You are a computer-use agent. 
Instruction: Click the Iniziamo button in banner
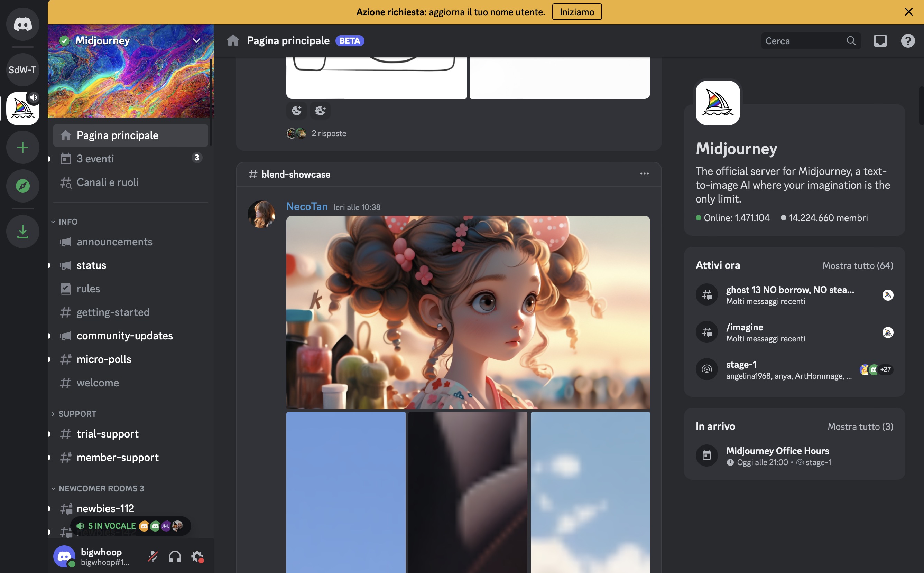point(577,12)
